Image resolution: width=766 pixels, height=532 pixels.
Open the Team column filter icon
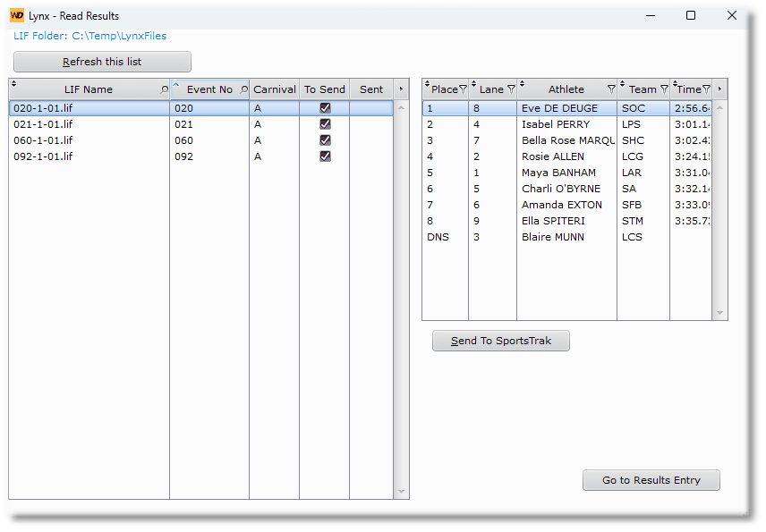click(x=664, y=89)
